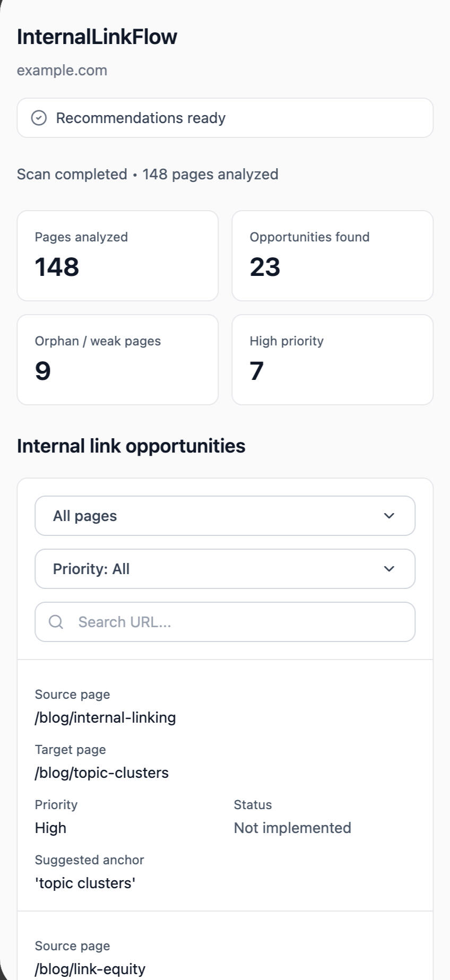
Task: Click the High priority value in first opportunity
Action: coord(50,828)
